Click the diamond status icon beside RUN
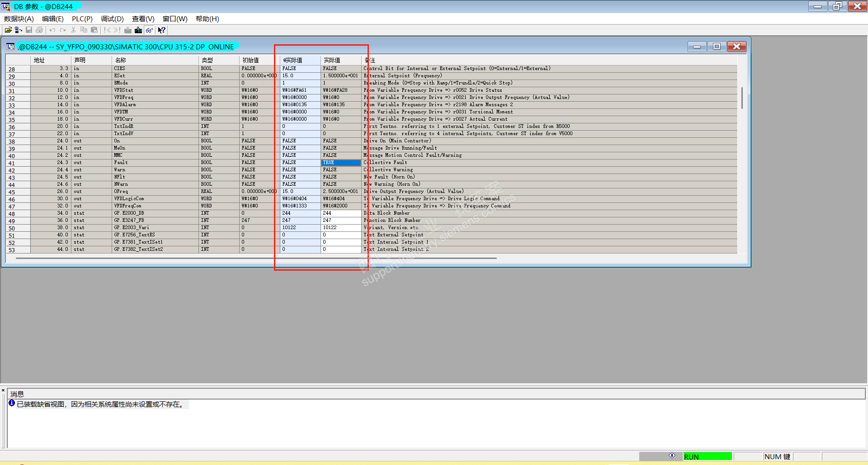 (x=672, y=456)
